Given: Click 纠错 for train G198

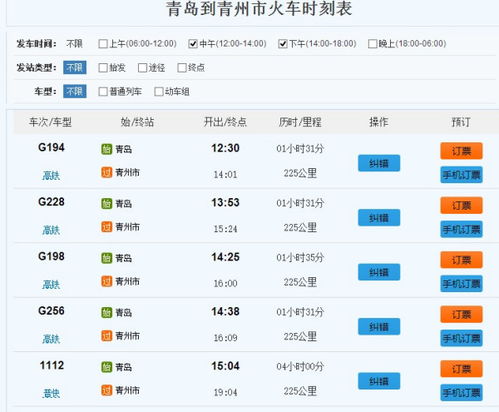Looking at the screenshot, I should (x=379, y=272).
